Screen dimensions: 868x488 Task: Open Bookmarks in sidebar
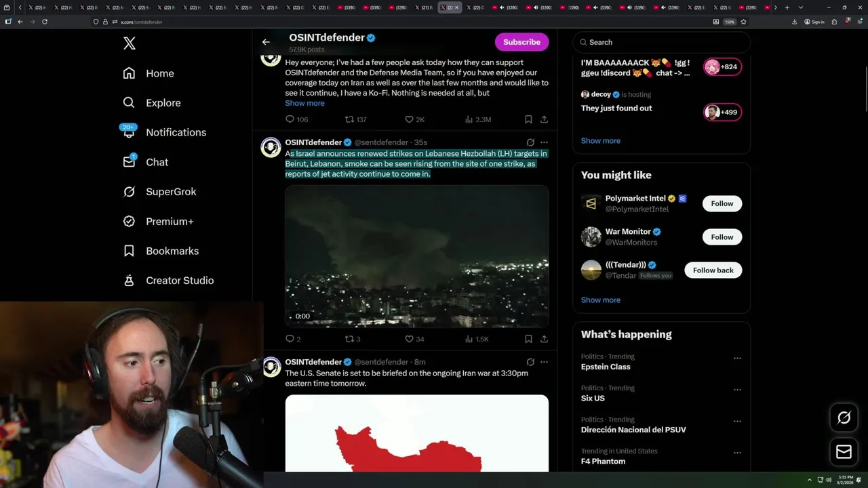tap(161, 251)
